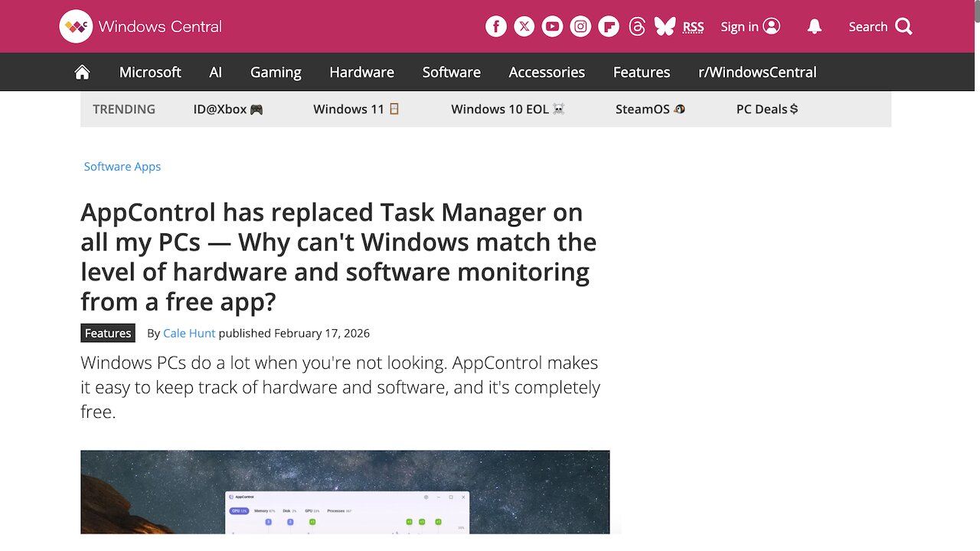The height and width of the screenshot is (551, 980).
Task: Open the Software Apps breadcrumb
Action: click(x=122, y=167)
